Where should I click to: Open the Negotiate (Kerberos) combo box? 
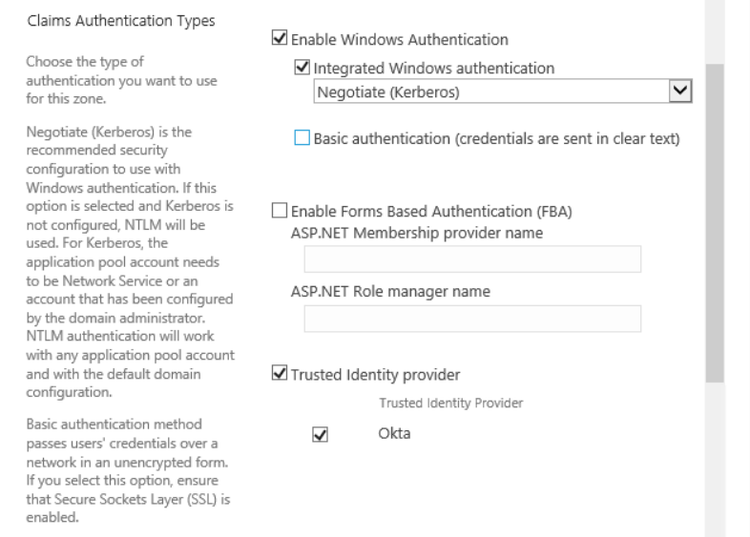(x=490, y=92)
